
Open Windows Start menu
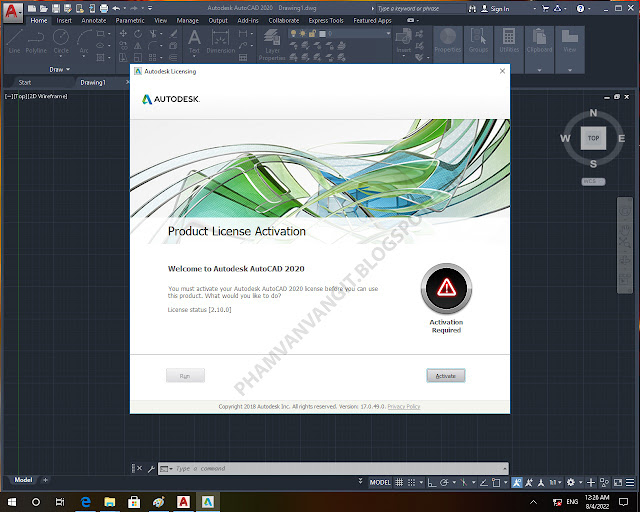[12, 501]
